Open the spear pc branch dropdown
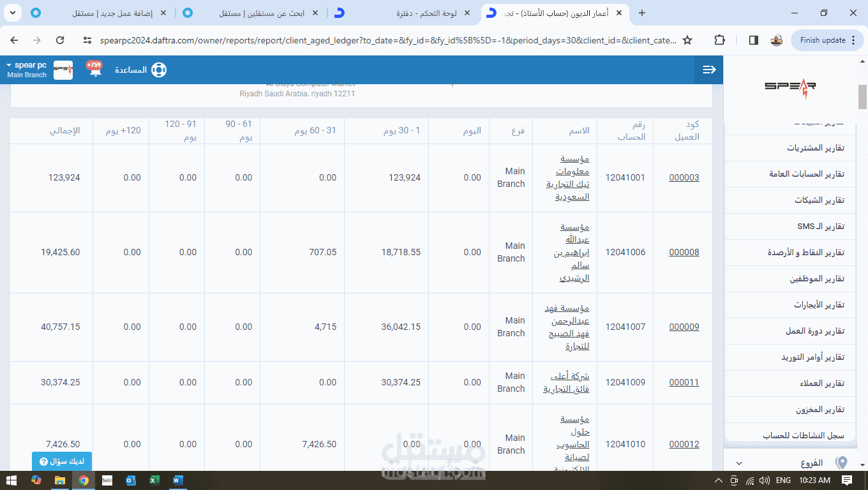The width and height of the screenshot is (868, 490). click(x=26, y=70)
